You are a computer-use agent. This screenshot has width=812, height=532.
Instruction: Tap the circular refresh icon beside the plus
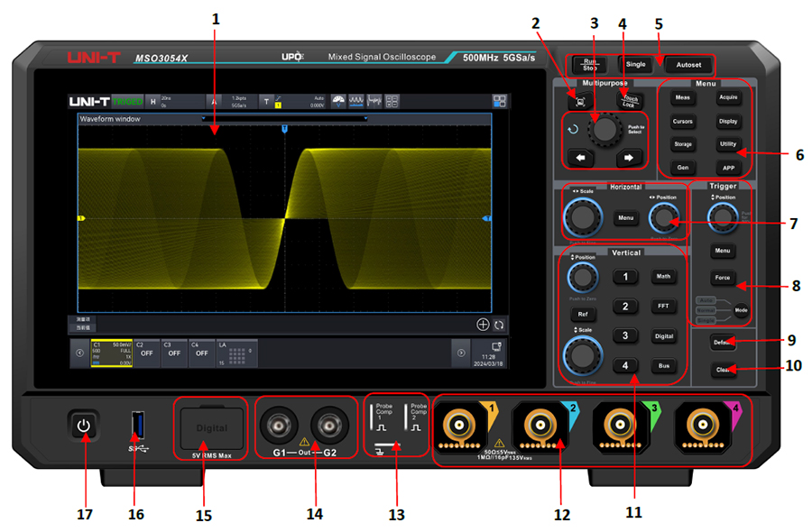pyautogui.click(x=499, y=325)
